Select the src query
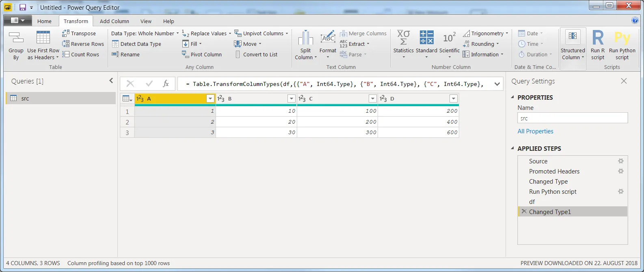Viewport: 644px width, 272px height. click(x=61, y=98)
